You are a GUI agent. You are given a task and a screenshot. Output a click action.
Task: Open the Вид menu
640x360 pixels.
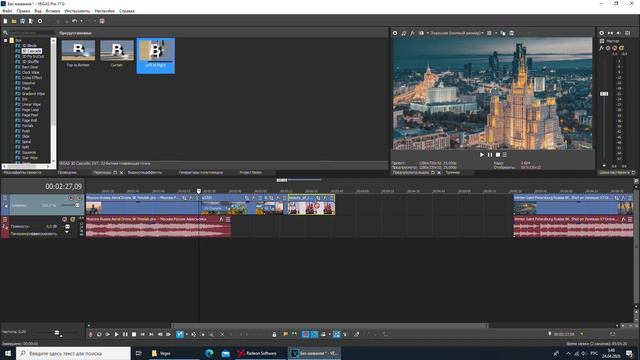tap(38, 11)
